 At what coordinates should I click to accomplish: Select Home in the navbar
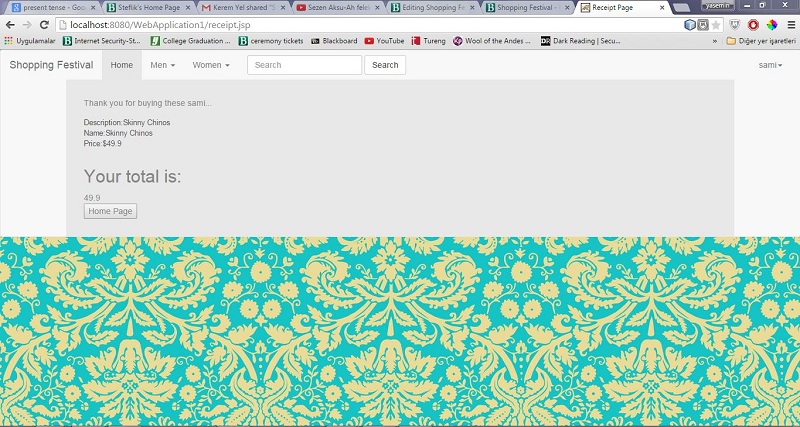pos(121,65)
